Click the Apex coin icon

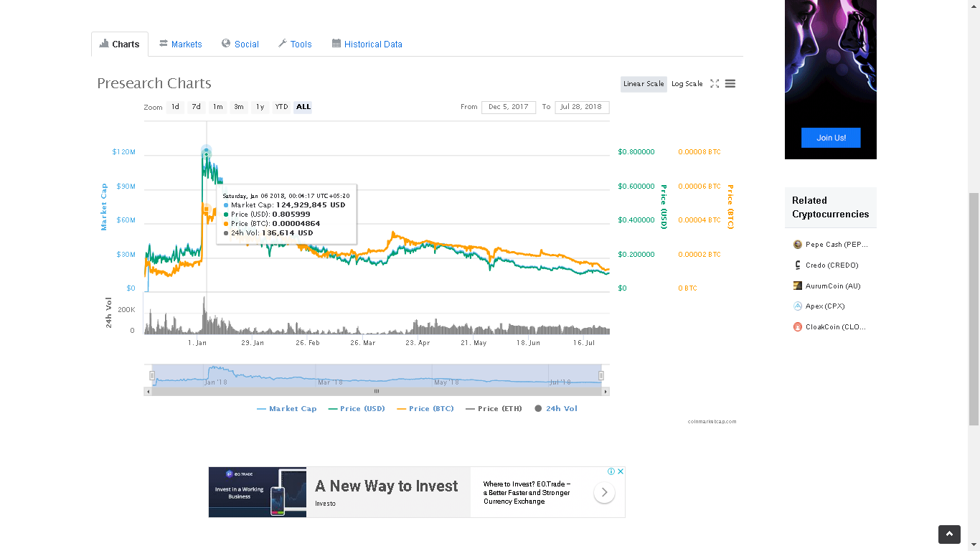coord(797,306)
